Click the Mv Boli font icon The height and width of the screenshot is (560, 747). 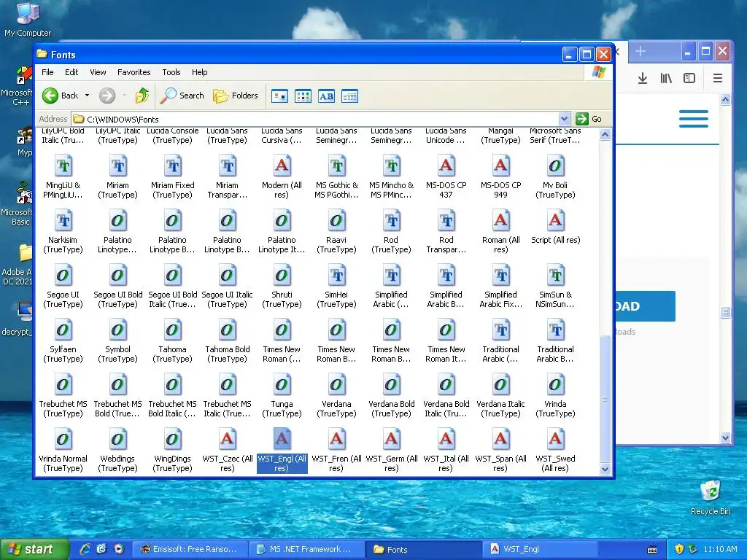(555, 166)
